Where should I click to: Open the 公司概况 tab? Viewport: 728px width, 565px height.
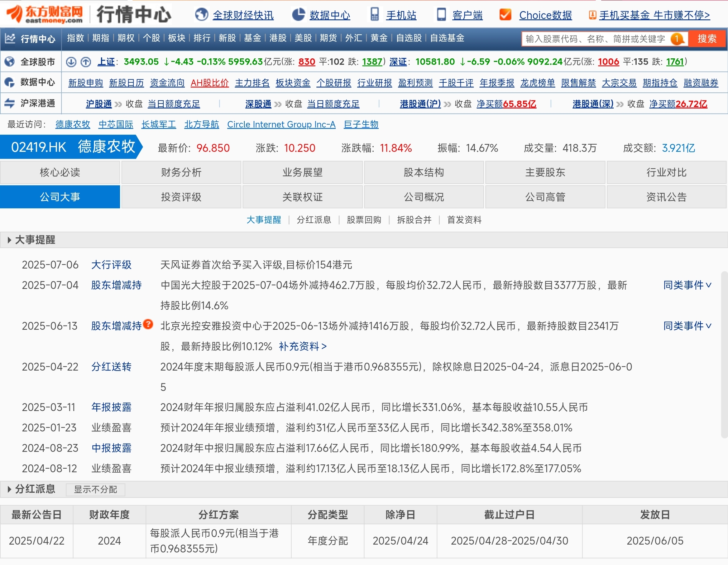pyautogui.click(x=424, y=197)
